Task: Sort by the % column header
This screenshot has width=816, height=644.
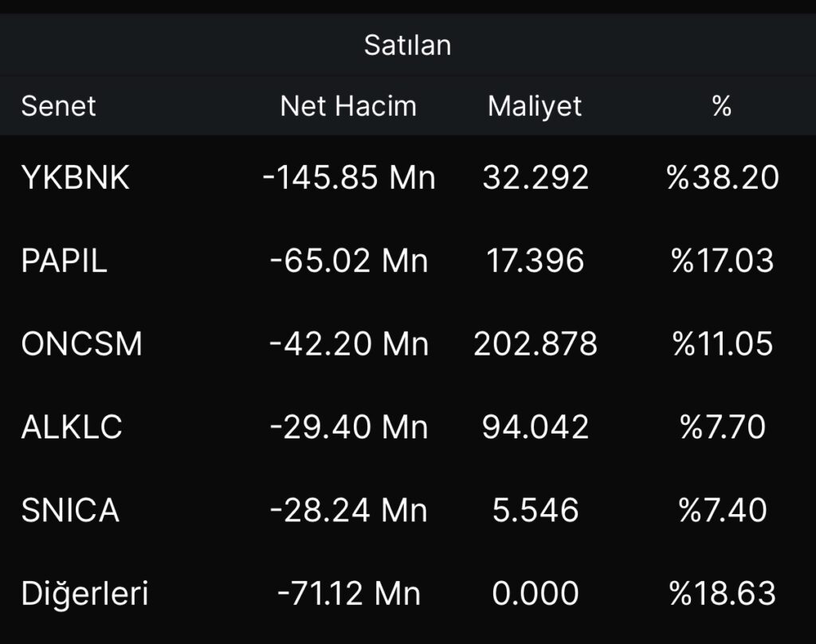Action: 721,106
